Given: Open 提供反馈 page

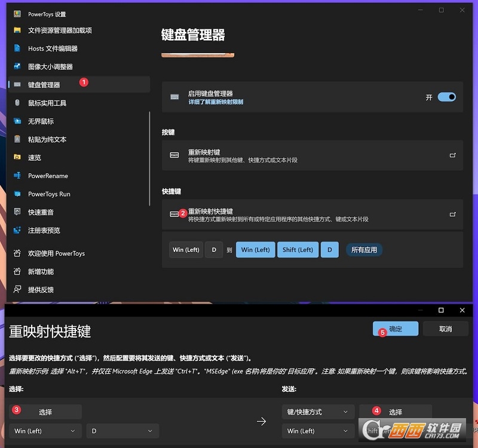Looking at the screenshot, I should 79,290.
